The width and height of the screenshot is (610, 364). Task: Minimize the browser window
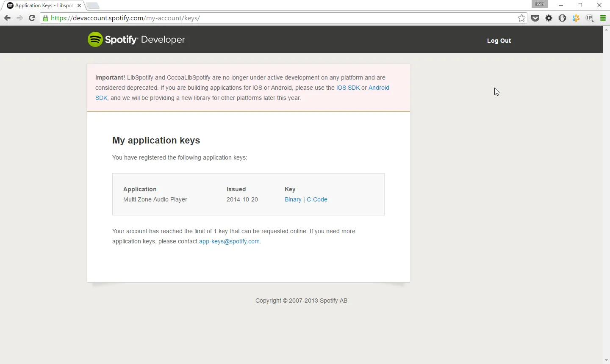(561, 5)
